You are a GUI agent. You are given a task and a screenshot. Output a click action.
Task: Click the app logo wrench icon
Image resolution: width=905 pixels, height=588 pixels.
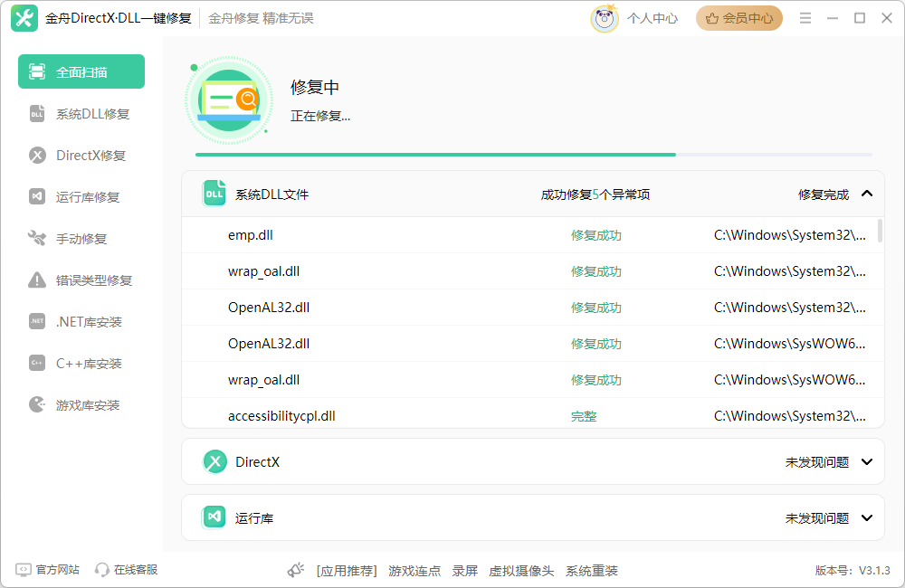(x=24, y=18)
